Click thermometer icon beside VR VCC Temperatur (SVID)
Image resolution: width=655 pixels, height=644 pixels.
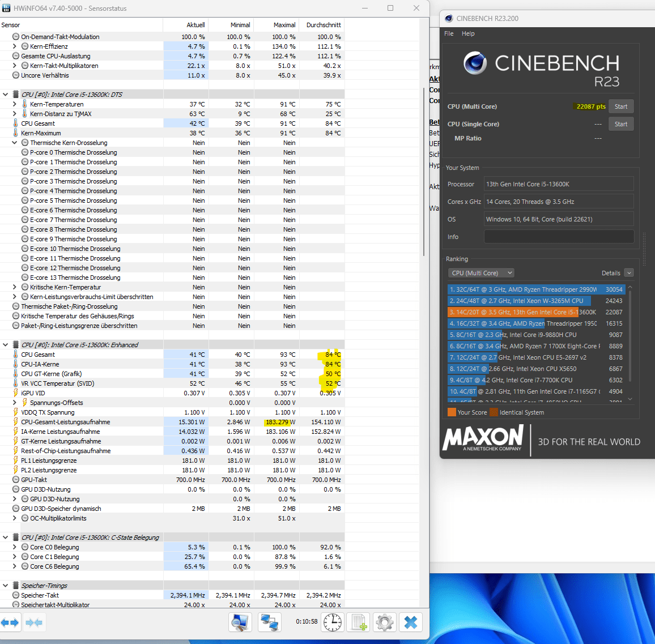click(x=15, y=383)
